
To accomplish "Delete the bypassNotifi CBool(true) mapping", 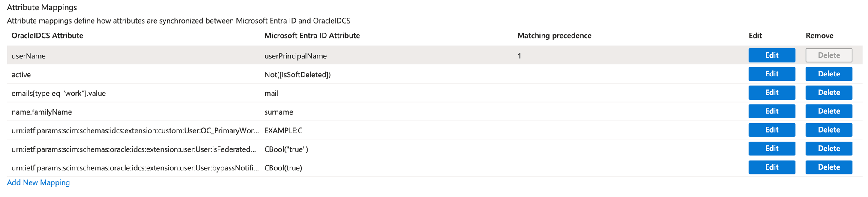I will pyautogui.click(x=829, y=167).
